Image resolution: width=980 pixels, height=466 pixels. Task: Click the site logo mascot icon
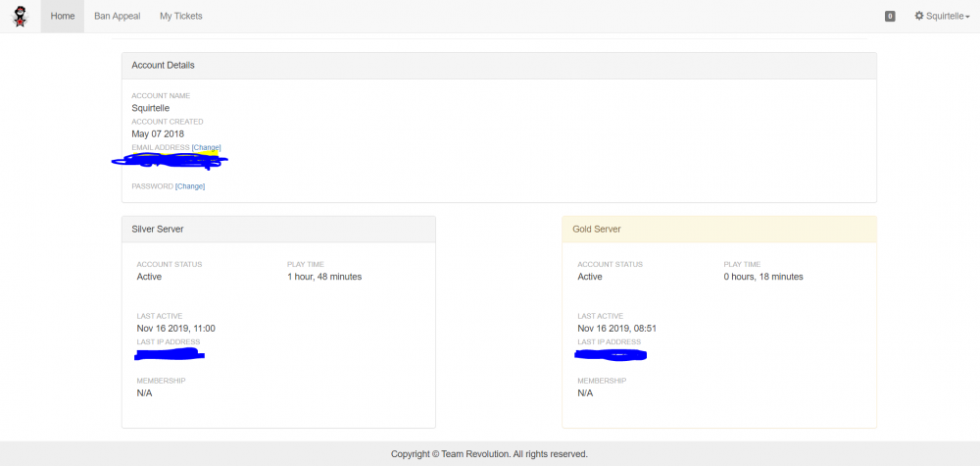[x=19, y=17]
